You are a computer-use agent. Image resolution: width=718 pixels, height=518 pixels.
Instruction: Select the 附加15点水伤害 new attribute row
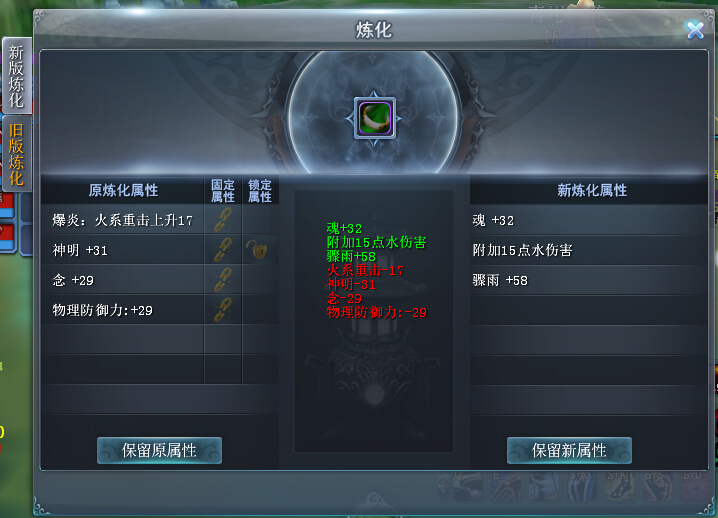click(x=589, y=250)
